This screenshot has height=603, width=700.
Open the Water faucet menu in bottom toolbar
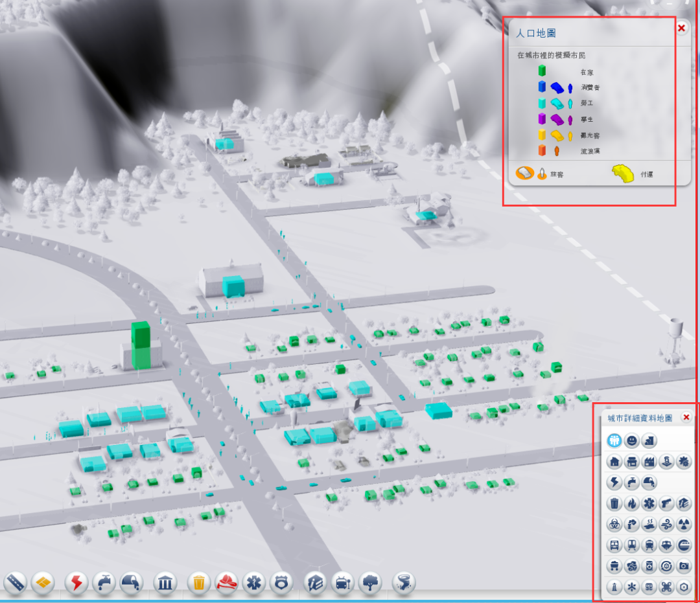[104, 582]
